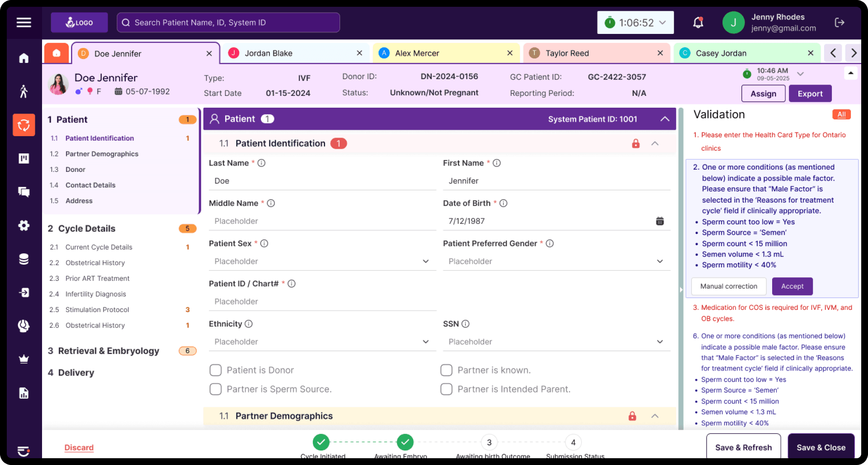Accept the male factor validation suggestion

(792, 286)
